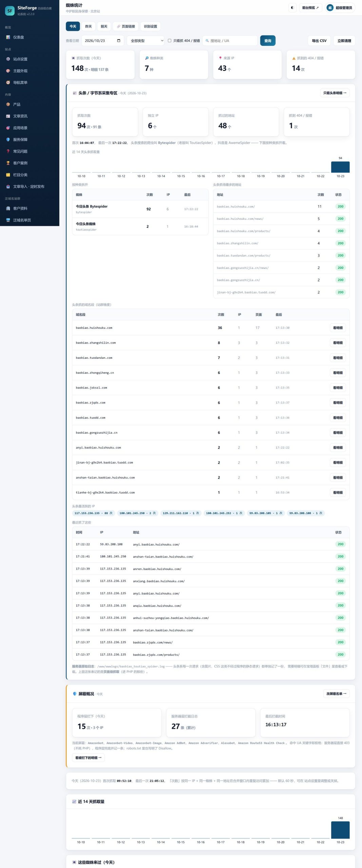
Task: Click the 立即清理 button
Action: [344, 41]
